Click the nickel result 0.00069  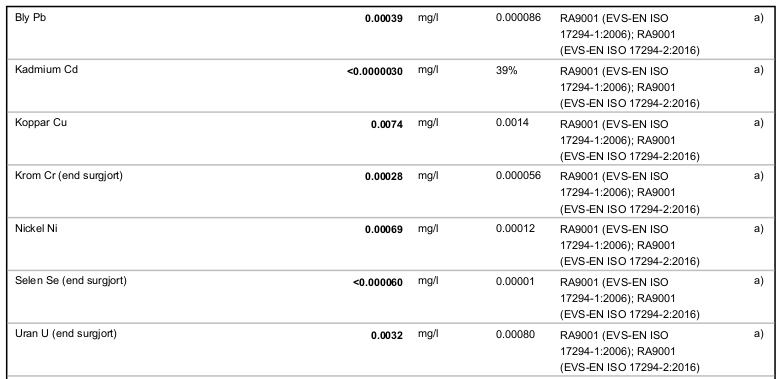(384, 229)
